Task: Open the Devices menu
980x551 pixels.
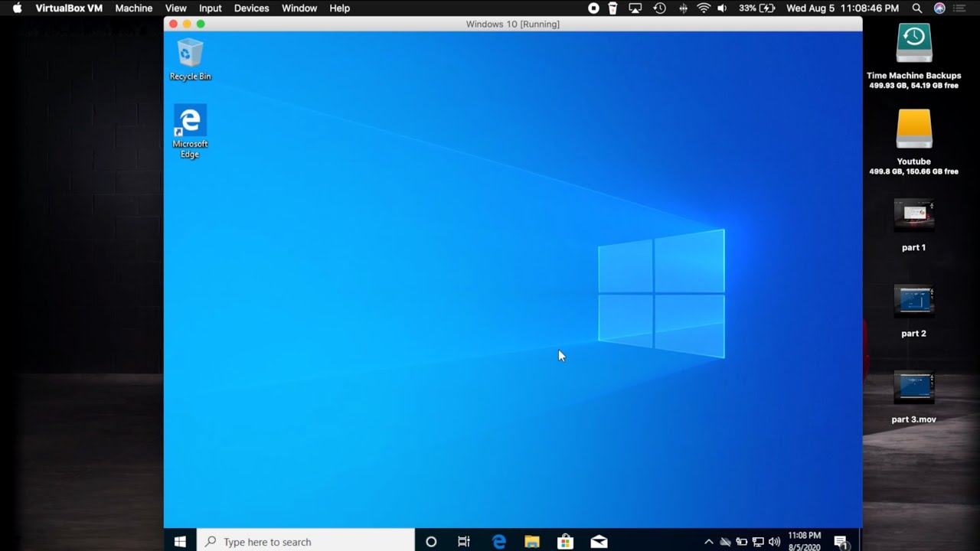Action: pyautogui.click(x=251, y=8)
